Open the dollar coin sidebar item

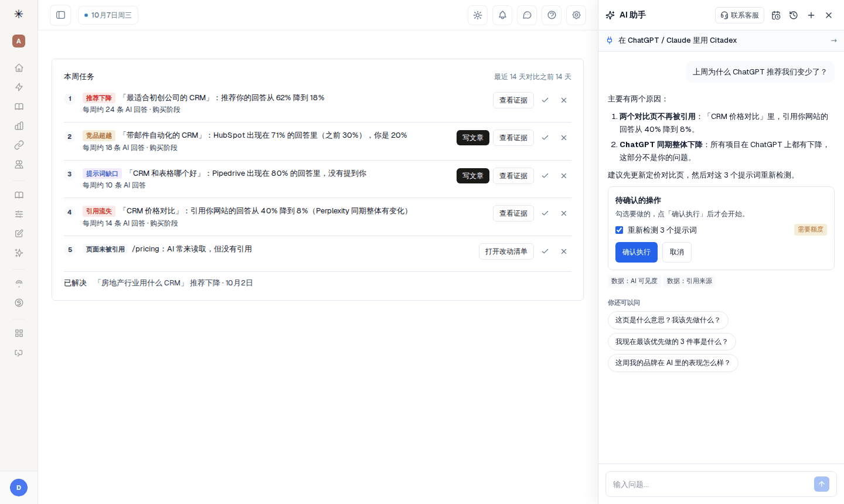click(19, 303)
